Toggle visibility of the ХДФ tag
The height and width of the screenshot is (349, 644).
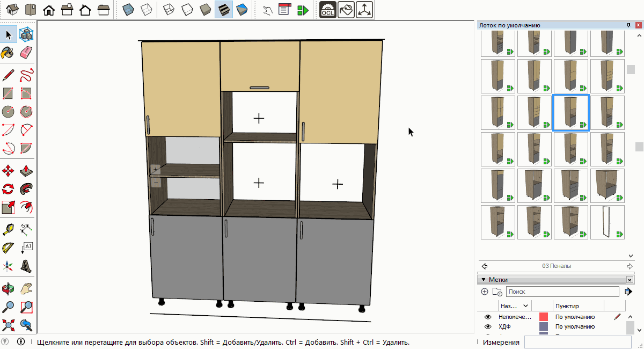pyautogui.click(x=488, y=326)
